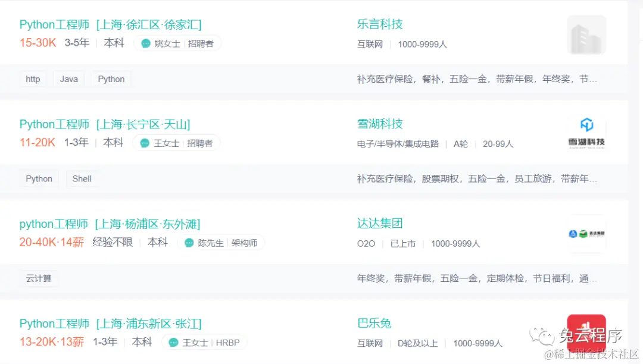The height and width of the screenshot is (364, 643).
Task: Open the python工程师 杨浦区·东外滩 job listing
Action: (x=110, y=224)
